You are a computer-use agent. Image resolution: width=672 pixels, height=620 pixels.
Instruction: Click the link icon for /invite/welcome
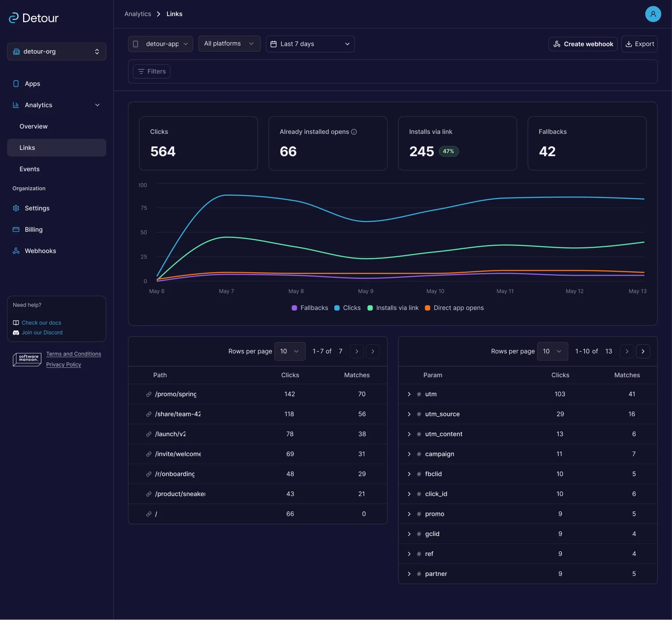pos(149,454)
